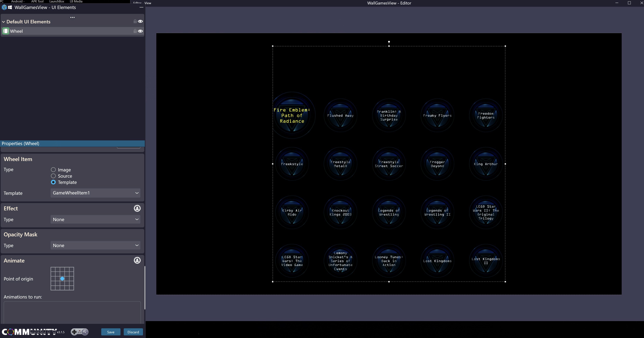The image size is (644, 338).
Task: Click the Discard button
Action: pyautogui.click(x=133, y=332)
